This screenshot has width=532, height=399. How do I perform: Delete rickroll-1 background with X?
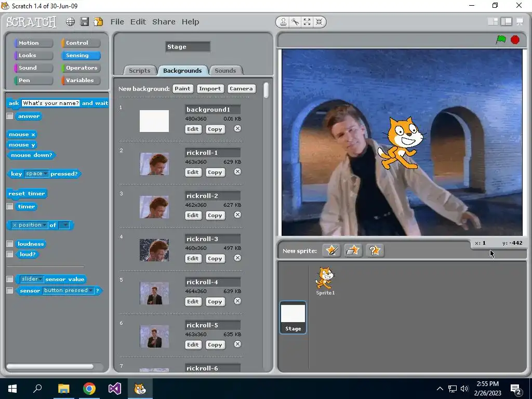click(237, 171)
